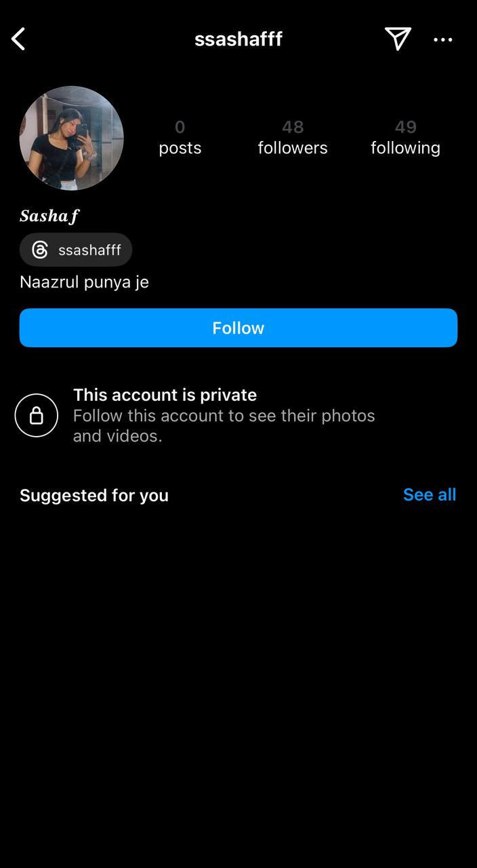Open the paper plane share icon
This screenshot has height=868, width=477.
coord(398,39)
